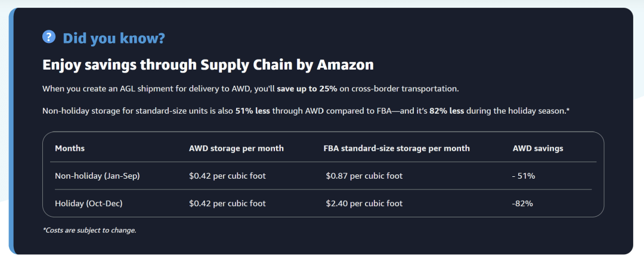Screen dimensions: 644x262
Task: Select the 'AWD storage per month' column header
Action: 236,148
